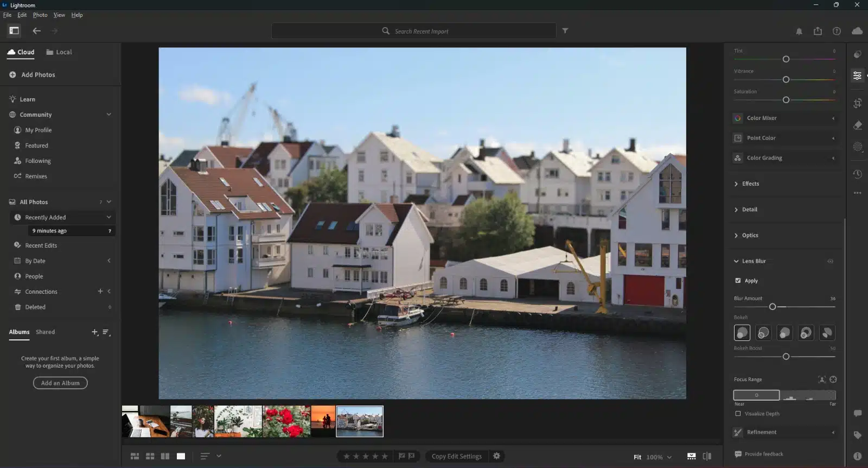
Task: Expand the Optics section
Action: click(x=750, y=236)
